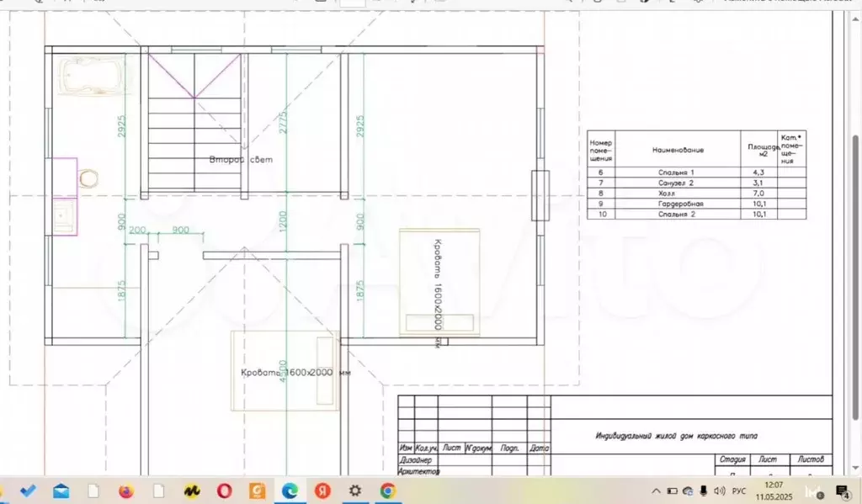Screen dimensions: 862x504
Task: Click the area value '7,0' in the table
Action: [x=758, y=194]
